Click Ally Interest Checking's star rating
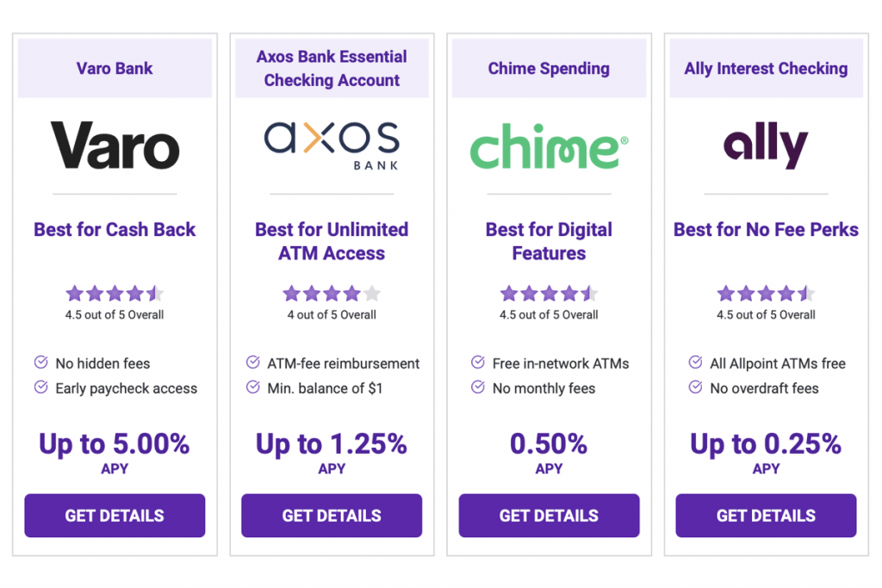Viewport: 882px width, 588px height. coord(766,294)
